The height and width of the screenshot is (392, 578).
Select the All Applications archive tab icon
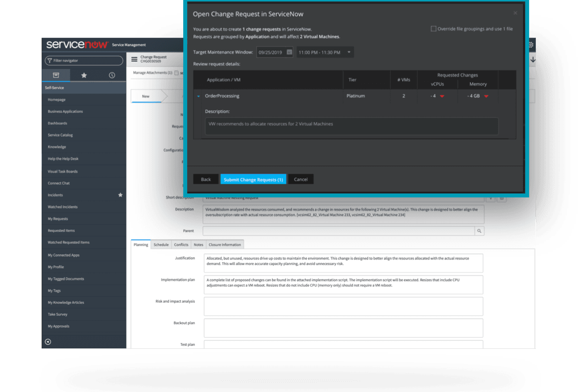(x=56, y=75)
